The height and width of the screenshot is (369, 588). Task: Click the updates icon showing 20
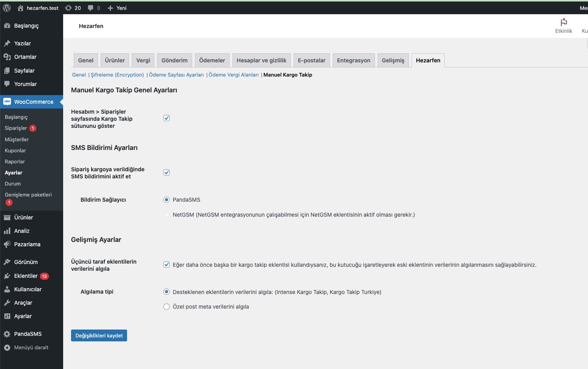pos(68,8)
